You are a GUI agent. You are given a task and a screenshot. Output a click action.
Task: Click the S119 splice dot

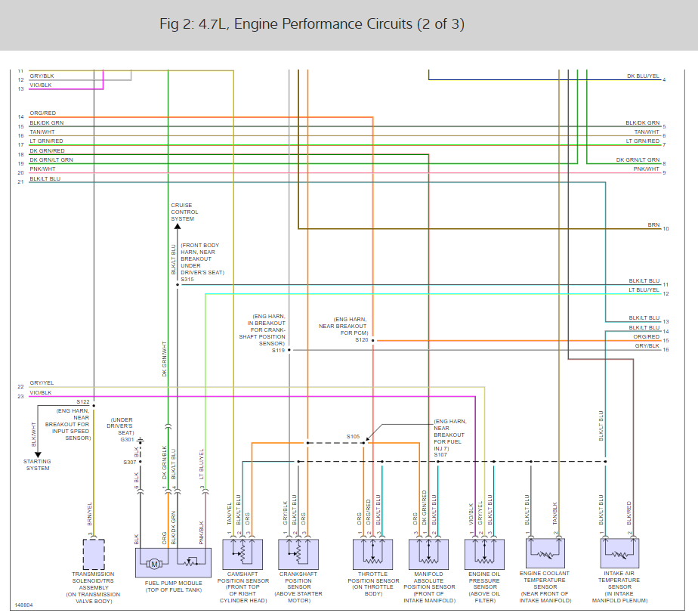pyautogui.click(x=289, y=350)
